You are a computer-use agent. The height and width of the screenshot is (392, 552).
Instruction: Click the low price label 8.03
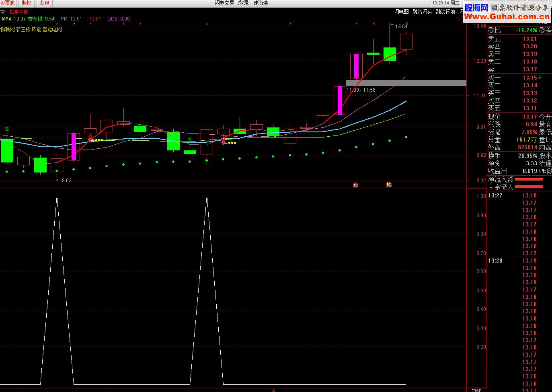click(x=67, y=181)
